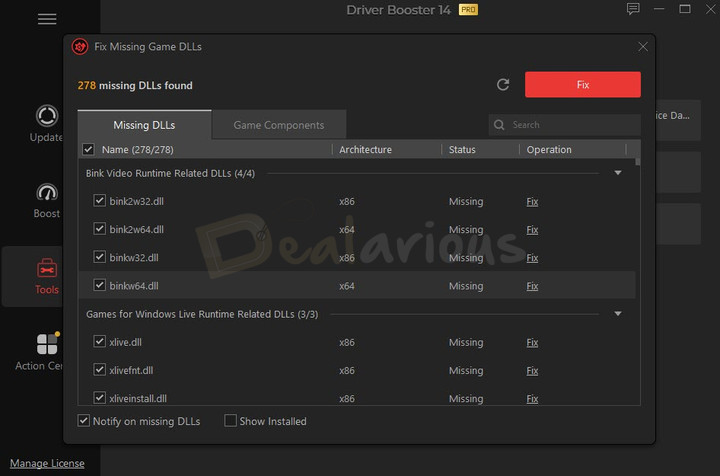Select the xliveinstall.dll file name
720x476 pixels.
click(138, 398)
